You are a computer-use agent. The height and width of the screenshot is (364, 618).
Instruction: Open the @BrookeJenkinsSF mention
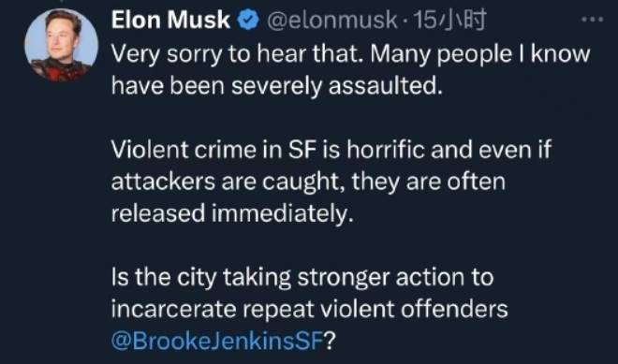click(217, 342)
